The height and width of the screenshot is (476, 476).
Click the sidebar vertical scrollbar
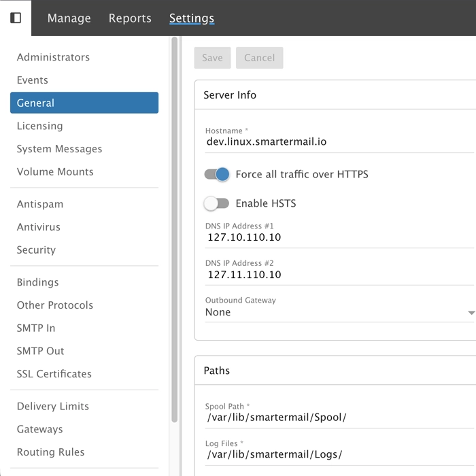(x=175, y=230)
